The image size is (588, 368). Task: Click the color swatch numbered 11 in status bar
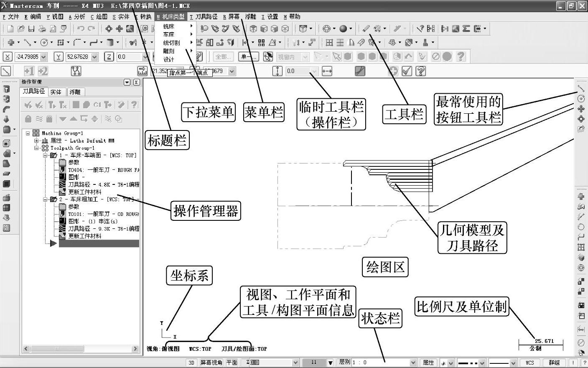pyautogui.click(x=313, y=363)
